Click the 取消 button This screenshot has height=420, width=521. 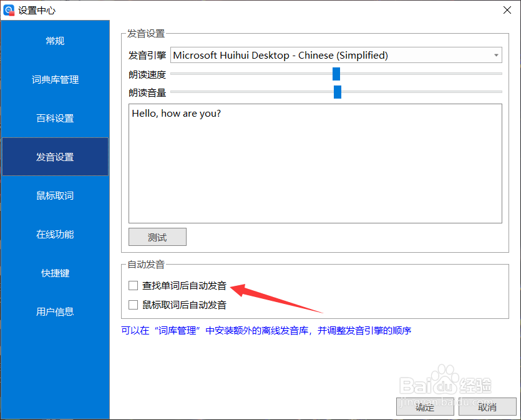487,406
